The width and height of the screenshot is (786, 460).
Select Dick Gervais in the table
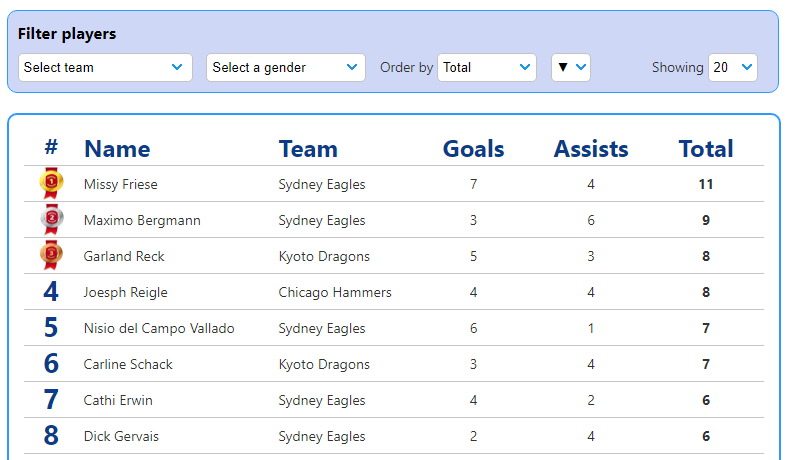pos(121,436)
